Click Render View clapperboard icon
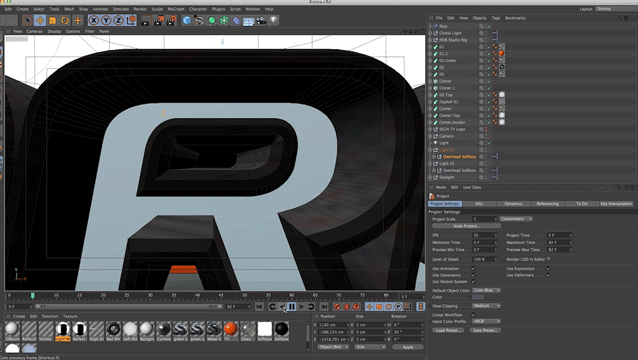Screen dimensions: 638x360 pyautogui.click(x=145, y=20)
